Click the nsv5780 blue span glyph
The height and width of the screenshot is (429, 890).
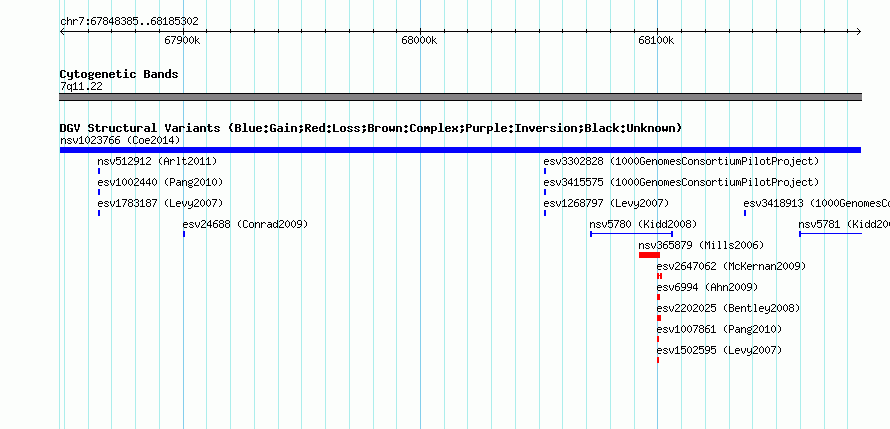pyautogui.click(x=632, y=233)
